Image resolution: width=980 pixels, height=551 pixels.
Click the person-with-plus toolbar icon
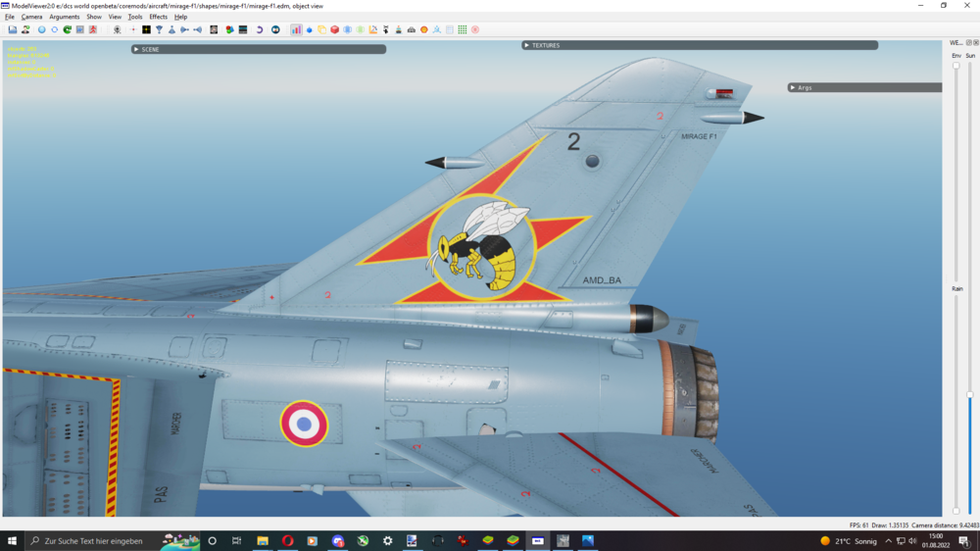click(x=25, y=29)
